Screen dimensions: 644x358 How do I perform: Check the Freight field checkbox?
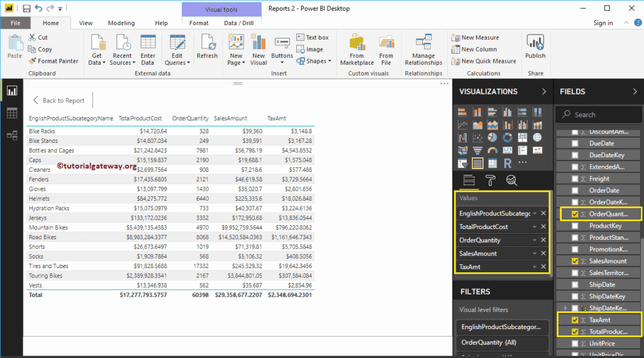pyautogui.click(x=575, y=179)
